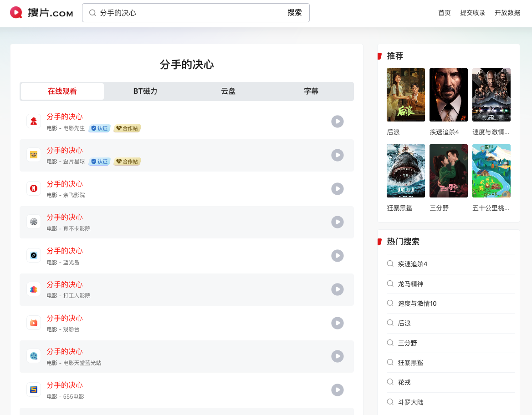Click 电影 - 真不卡影院 source text

tap(68, 229)
